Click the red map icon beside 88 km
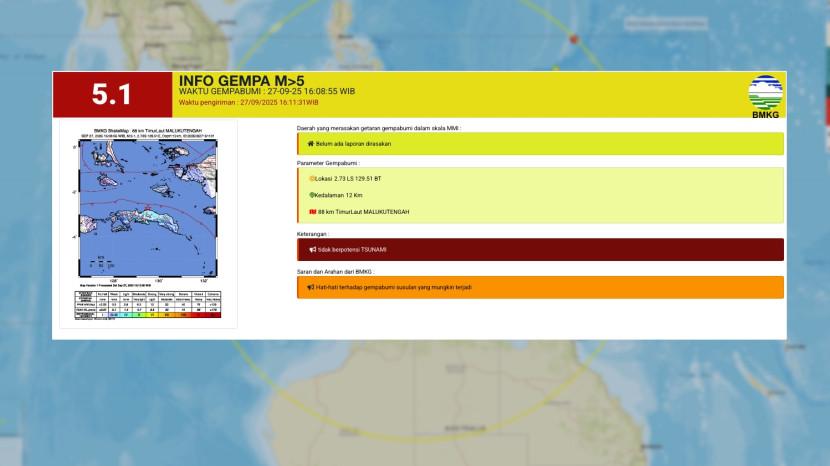Image resolution: width=830 pixels, height=466 pixels. 311,212
